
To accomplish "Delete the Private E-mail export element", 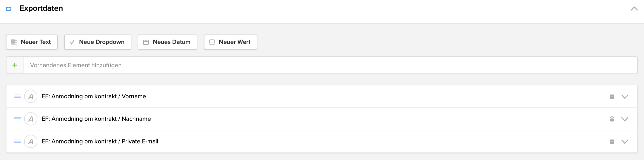I will coord(612,142).
